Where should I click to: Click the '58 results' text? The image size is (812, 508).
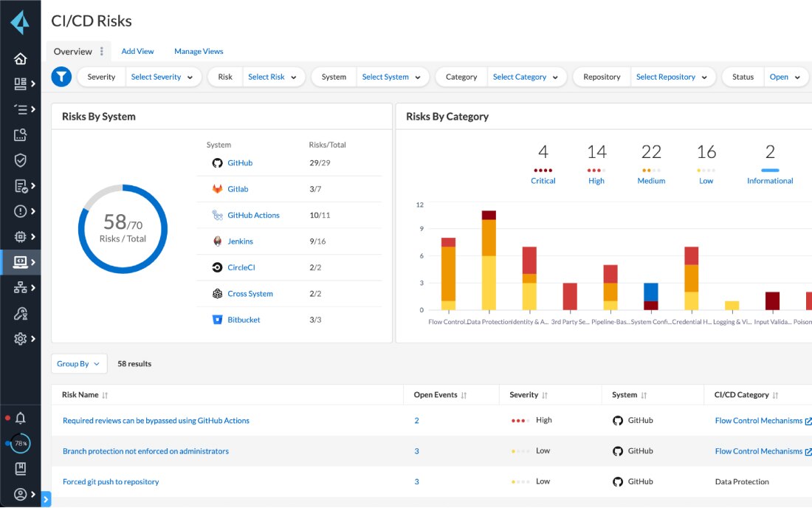click(134, 363)
